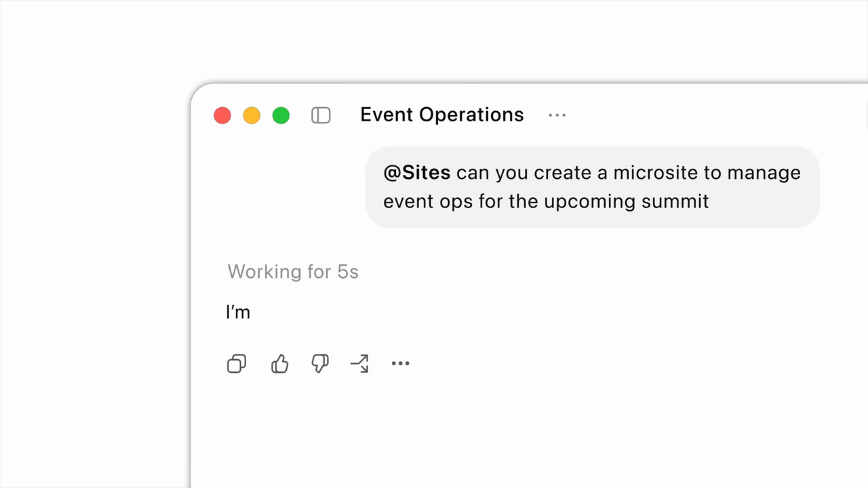Give the response a thumbs up

[279, 364]
